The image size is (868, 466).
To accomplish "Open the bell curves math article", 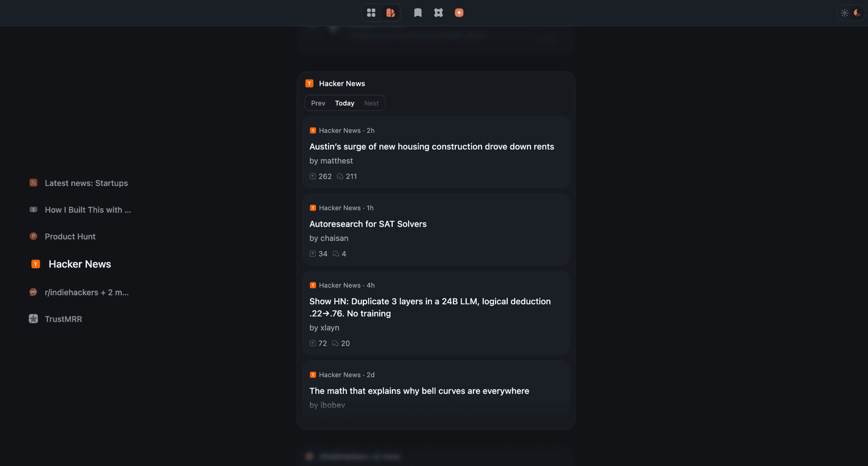I will tap(419, 391).
